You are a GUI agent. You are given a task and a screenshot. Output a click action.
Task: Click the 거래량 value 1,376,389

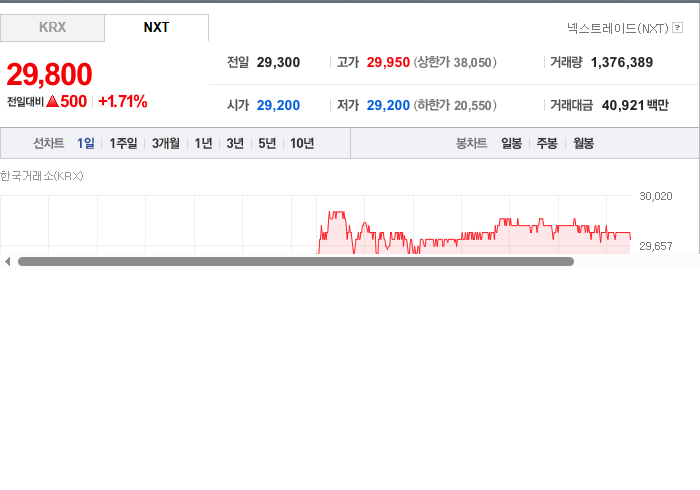click(x=622, y=62)
